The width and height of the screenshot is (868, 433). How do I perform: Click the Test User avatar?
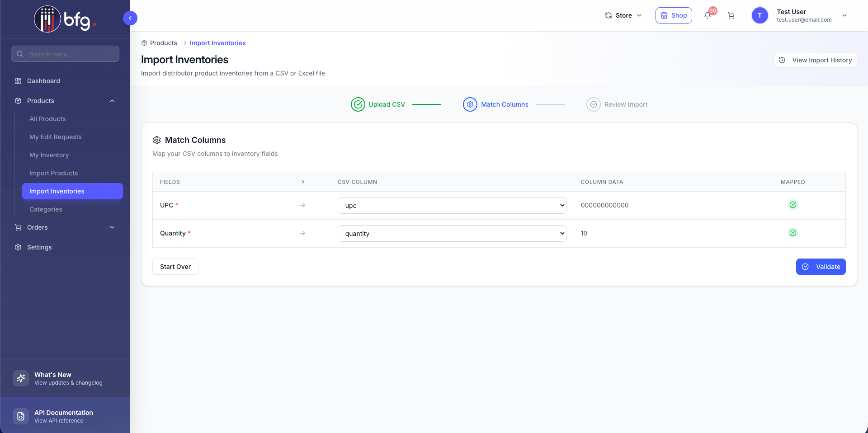(759, 15)
